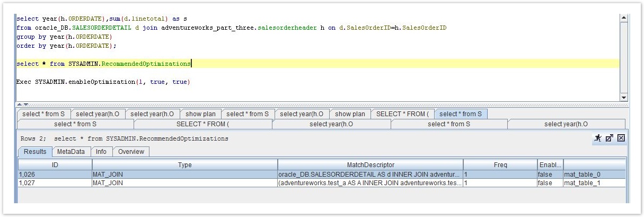
Task: Click the running man re-execute query icon
Action: [598, 138]
